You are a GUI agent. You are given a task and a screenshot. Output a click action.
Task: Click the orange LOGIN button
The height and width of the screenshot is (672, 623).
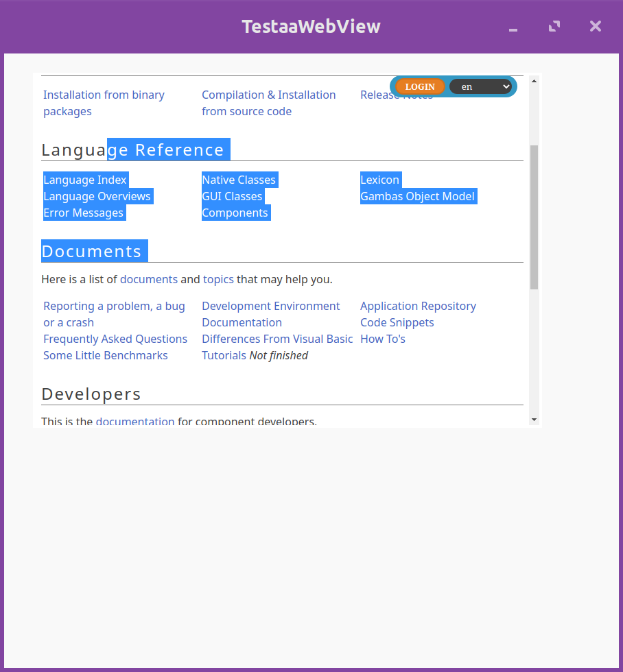point(420,86)
